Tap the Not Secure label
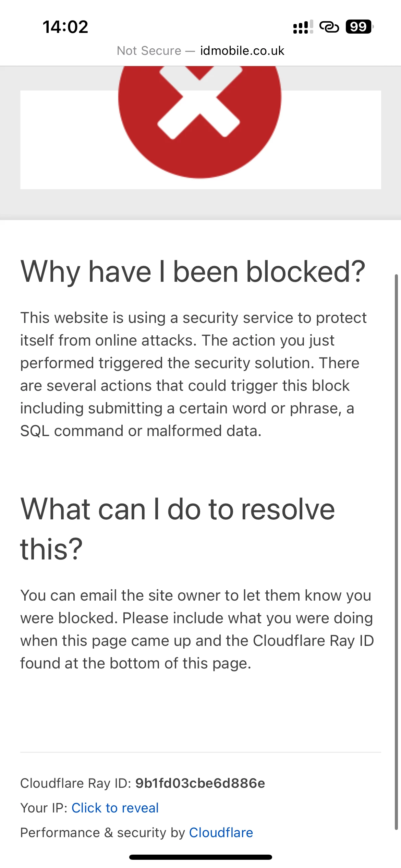401x868 pixels. tap(149, 51)
